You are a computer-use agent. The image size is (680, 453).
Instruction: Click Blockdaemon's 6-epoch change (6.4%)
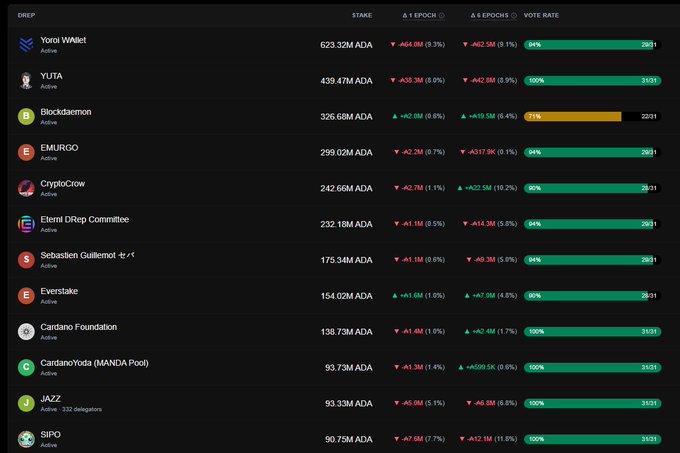pyautogui.click(x=489, y=116)
